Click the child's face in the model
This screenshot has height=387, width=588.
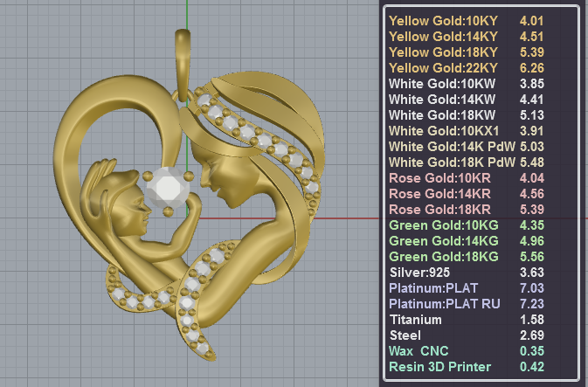pos(133,214)
